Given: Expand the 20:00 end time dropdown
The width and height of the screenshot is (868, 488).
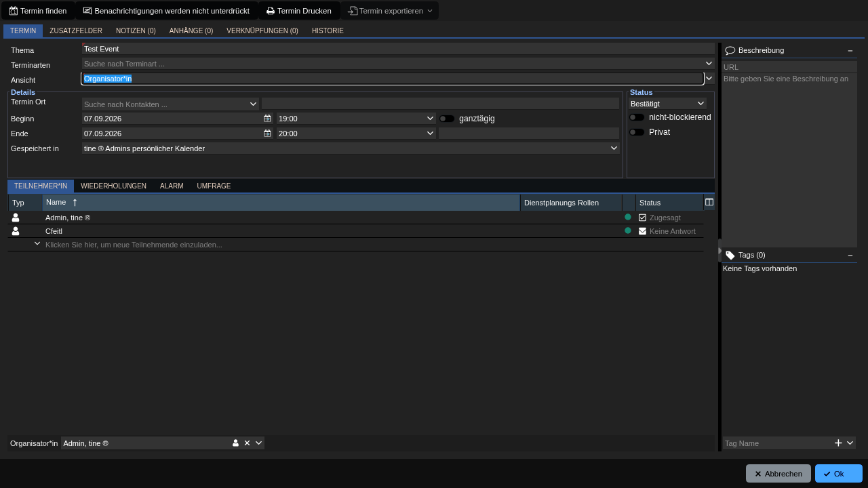Looking at the screenshot, I should [430, 133].
